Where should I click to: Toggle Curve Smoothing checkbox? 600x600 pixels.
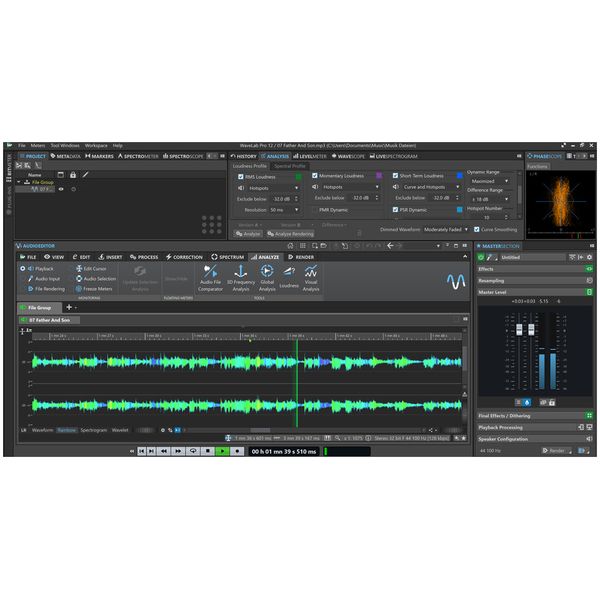click(476, 229)
